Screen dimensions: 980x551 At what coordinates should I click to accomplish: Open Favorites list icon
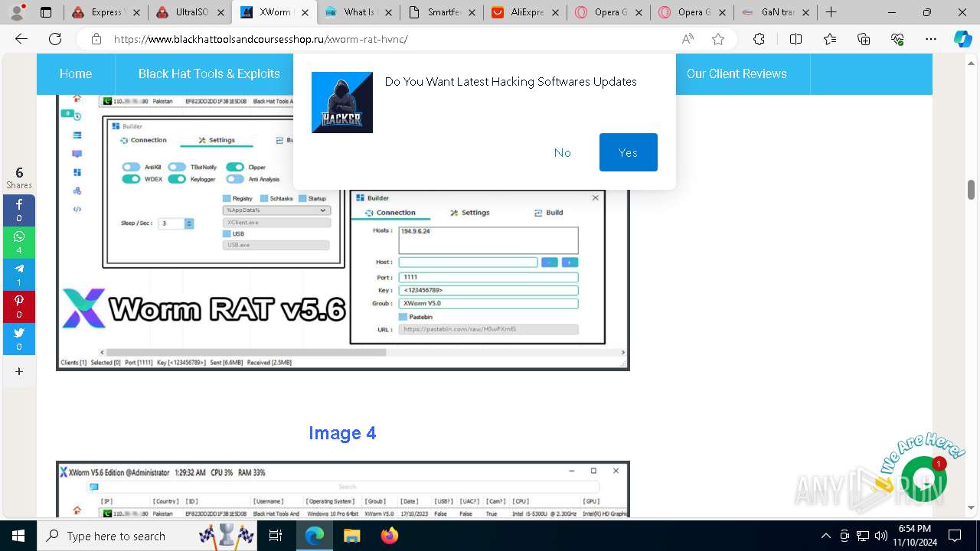(x=830, y=39)
